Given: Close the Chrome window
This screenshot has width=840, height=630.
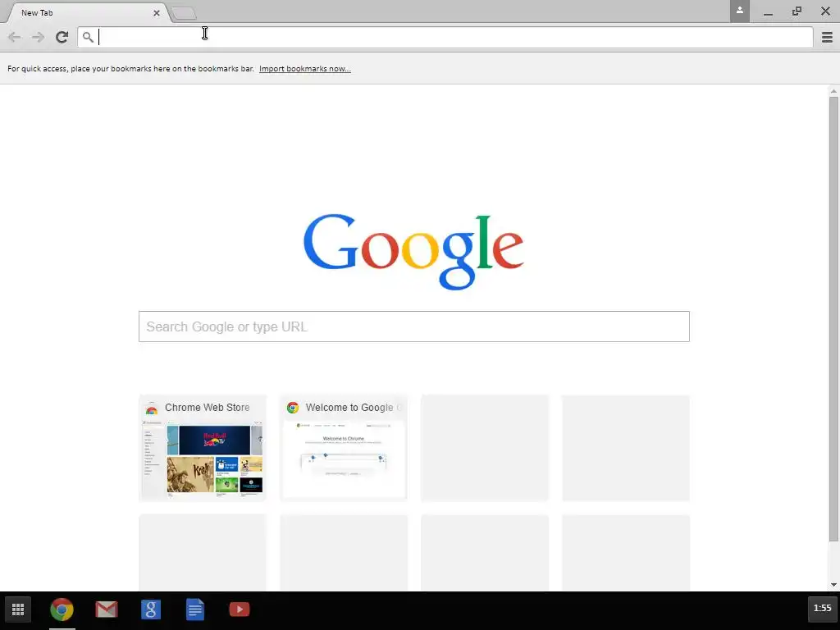Looking at the screenshot, I should tap(825, 11).
